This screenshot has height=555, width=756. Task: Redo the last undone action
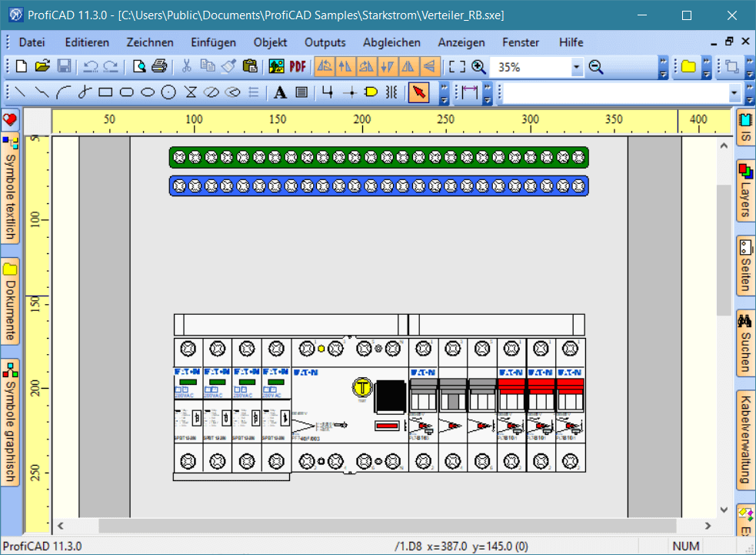click(111, 66)
